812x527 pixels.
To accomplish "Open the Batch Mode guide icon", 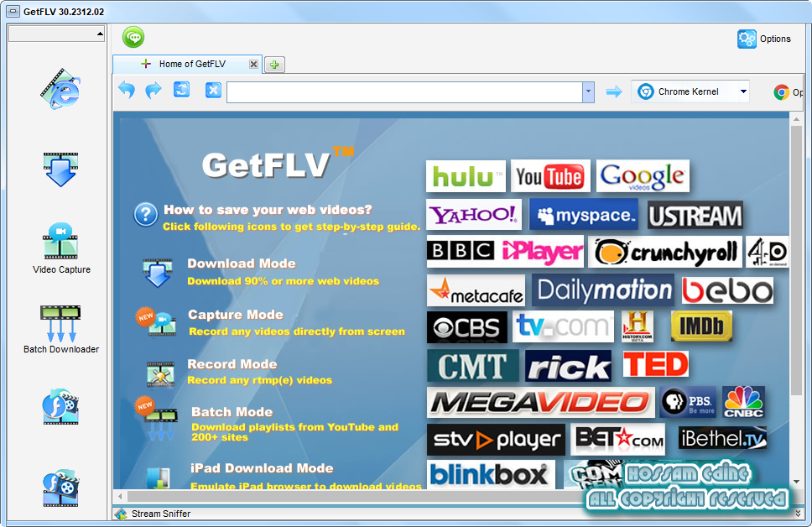I will 156,419.
